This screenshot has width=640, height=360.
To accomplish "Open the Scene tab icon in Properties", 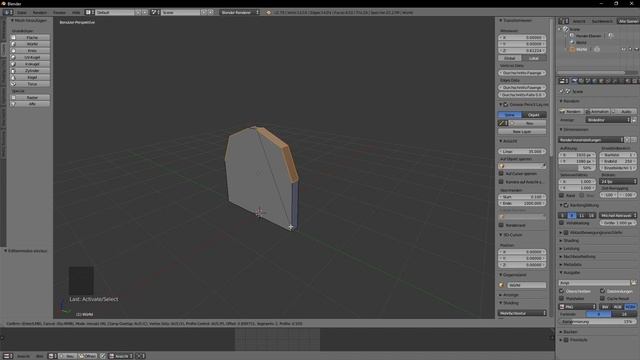I will pyautogui.click(x=588, y=81).
